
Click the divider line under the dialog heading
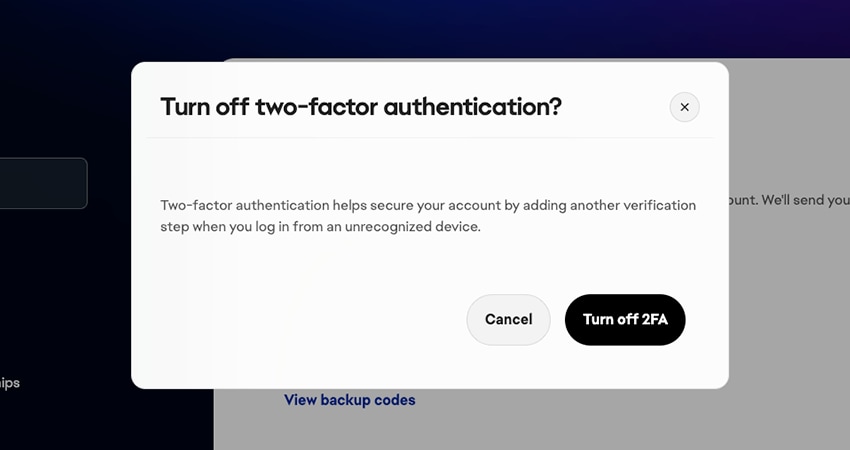click(x=429, y=138)
